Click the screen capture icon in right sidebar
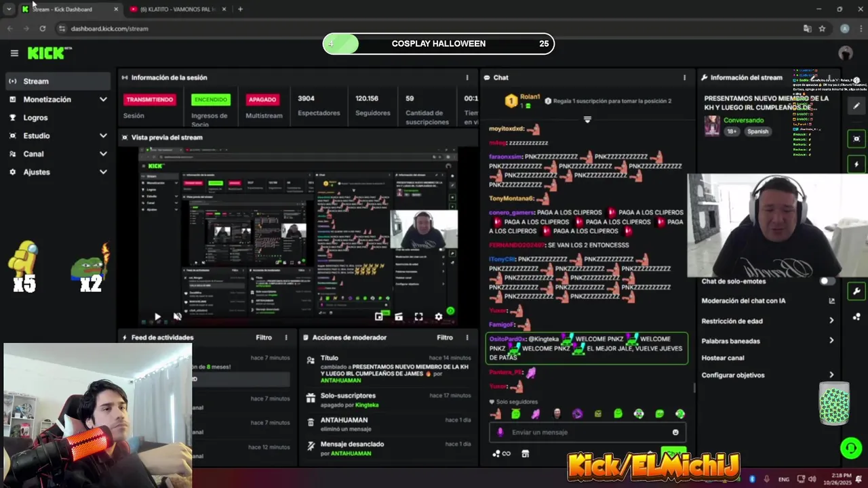This screenshot has height=488, width=868. pos(856,139)
